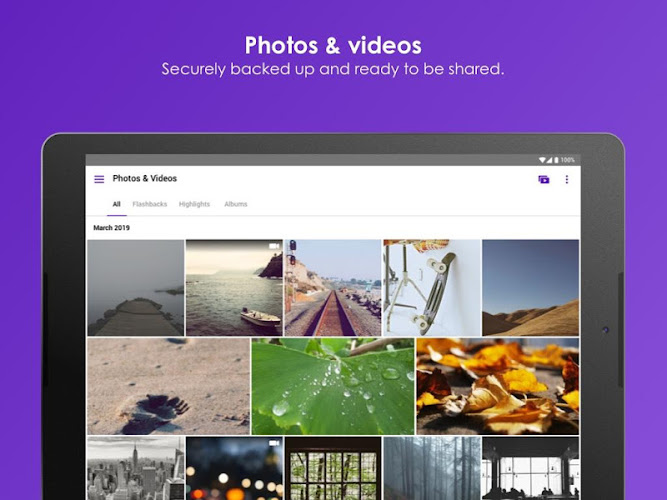Click the 100% battery percentage text
667x500 pixels.
(567, 160)
